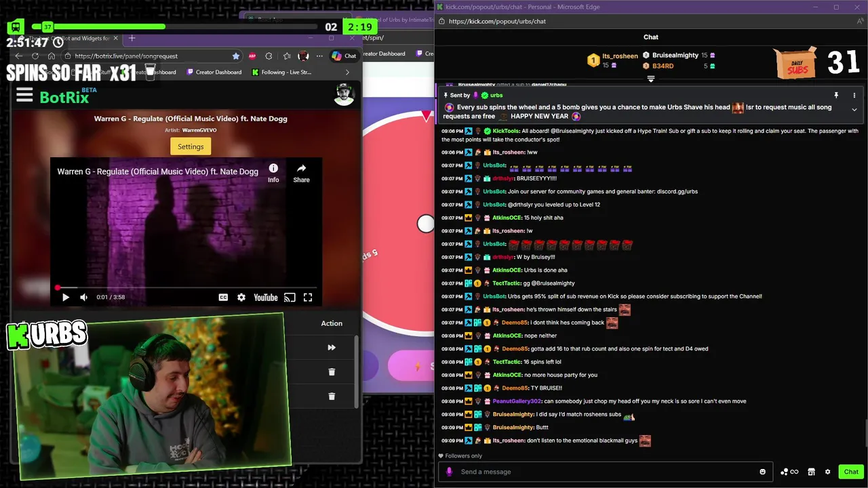Screen dimensions: 868x488
Task: Open the BotRix hamburger menu
Action: (x=24, y=95)
